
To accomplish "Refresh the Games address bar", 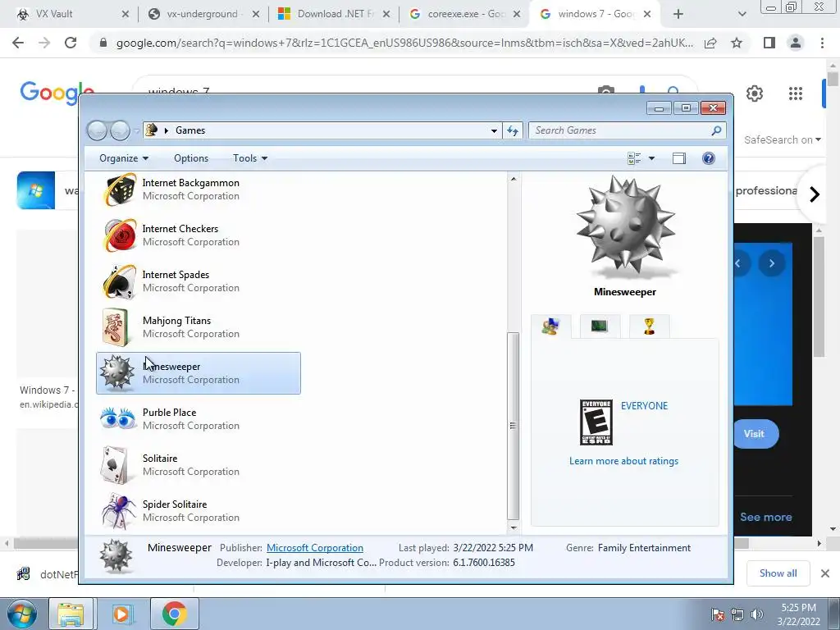I will click(x=513, y=130).
